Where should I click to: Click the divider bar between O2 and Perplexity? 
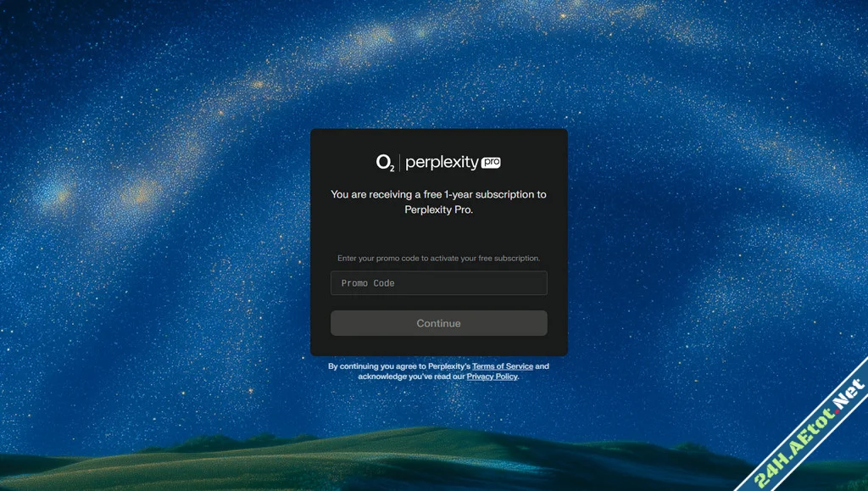click(x=399, y=161)
